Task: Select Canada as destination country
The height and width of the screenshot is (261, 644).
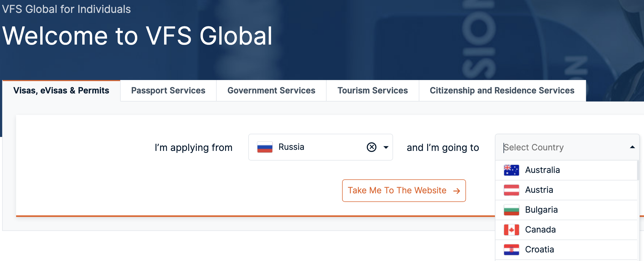Action: (540, 230)
